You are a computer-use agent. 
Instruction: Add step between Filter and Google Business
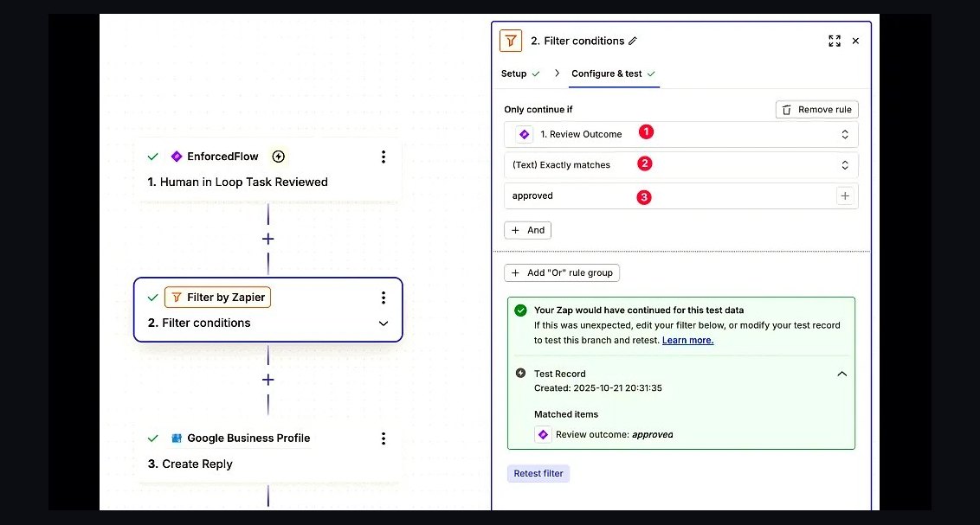[x=268, y=381]
